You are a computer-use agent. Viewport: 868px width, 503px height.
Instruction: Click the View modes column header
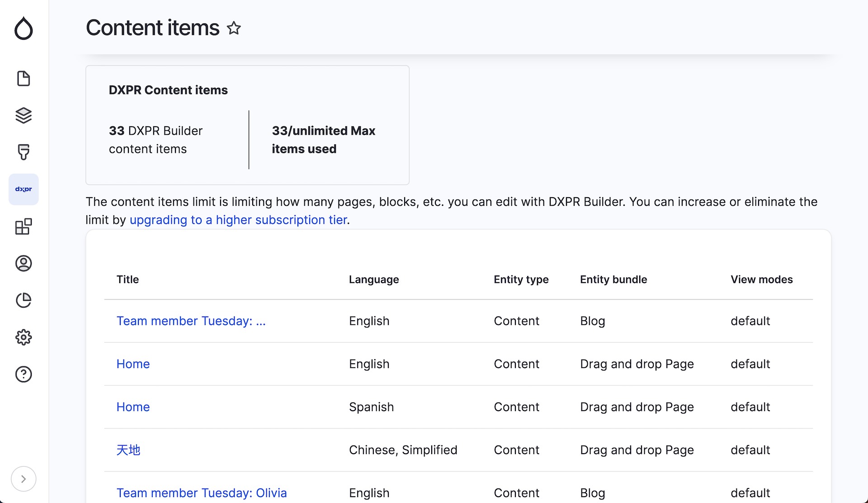click(x=762, y=279)
